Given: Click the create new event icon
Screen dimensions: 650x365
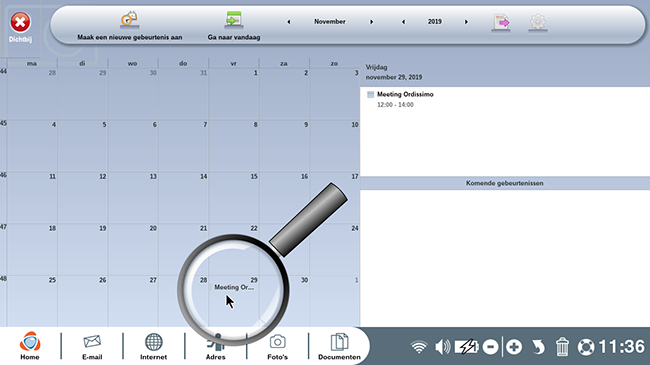Looking at the screenshot, I should (x=129, y=20).
